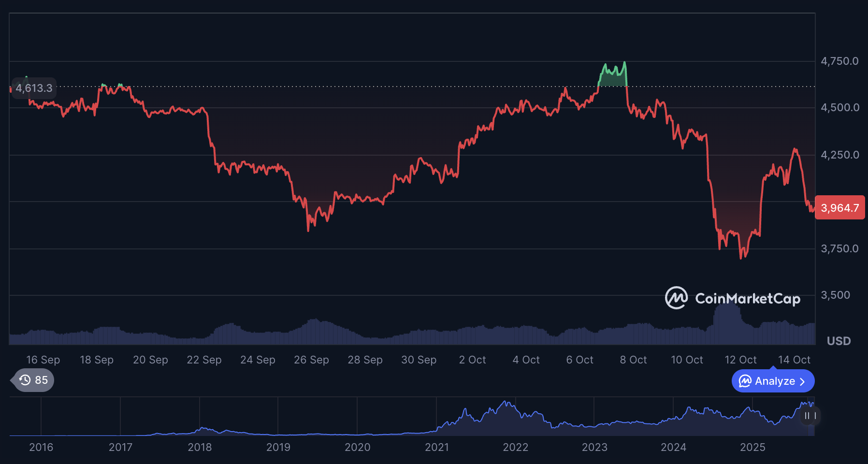
Task: Open Analyze via its right chevron arrow
Action: [803, 381]
